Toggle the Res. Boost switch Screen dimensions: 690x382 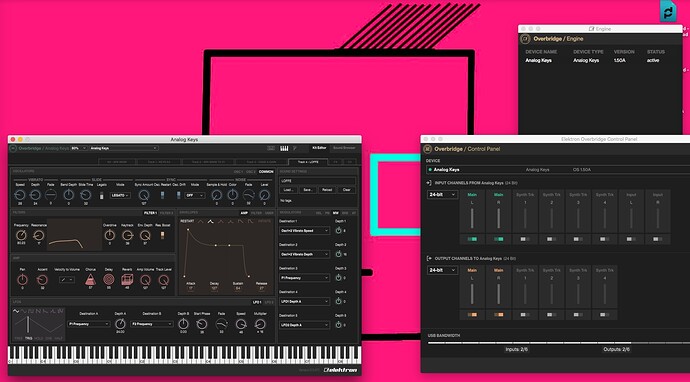pyautogui.click(x=162, y=235)
